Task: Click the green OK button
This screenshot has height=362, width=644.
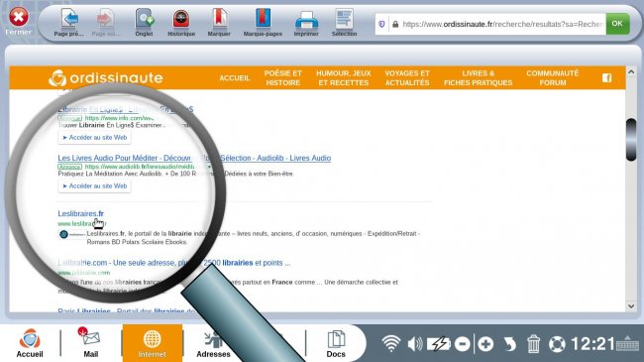Action: [x=617, y=24]
